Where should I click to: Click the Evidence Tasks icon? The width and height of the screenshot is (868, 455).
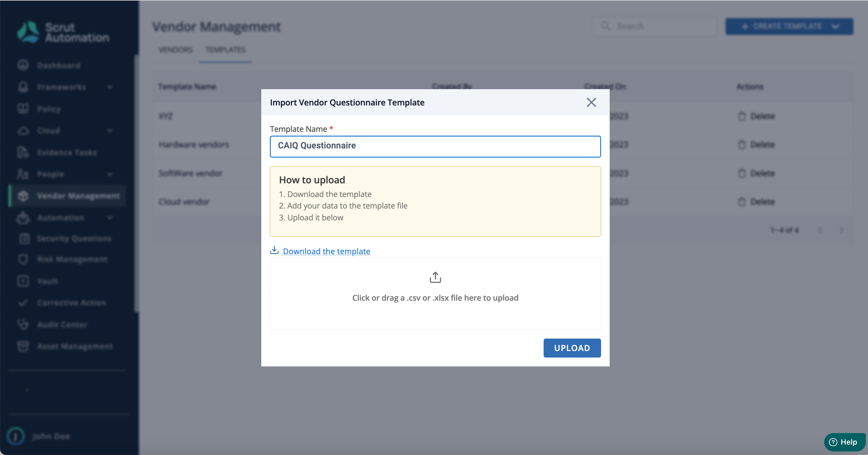(23, 152)
